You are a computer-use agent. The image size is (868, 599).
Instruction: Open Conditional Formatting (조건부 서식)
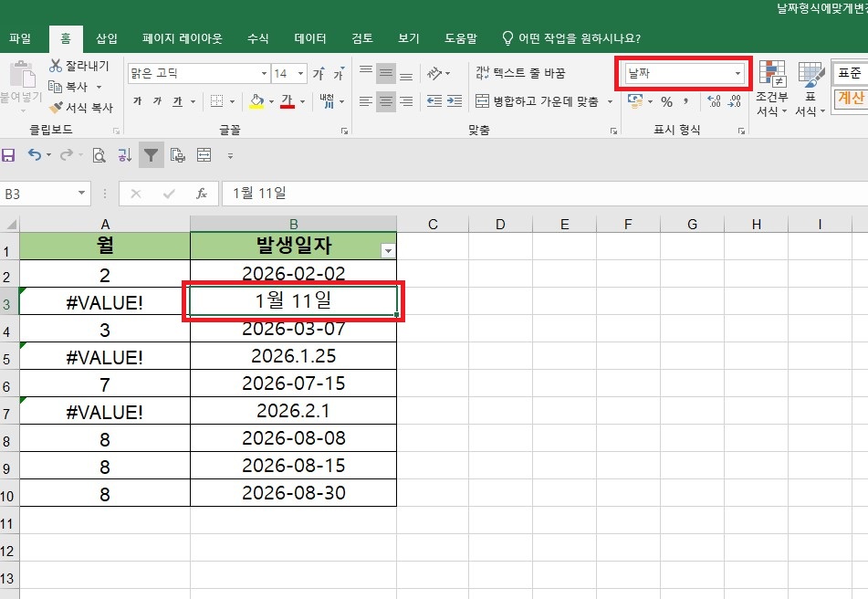772,89
